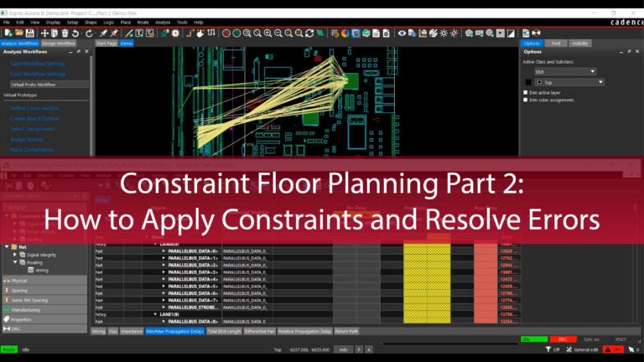Click the Redo arrow in the toolbar

(89, 34)
